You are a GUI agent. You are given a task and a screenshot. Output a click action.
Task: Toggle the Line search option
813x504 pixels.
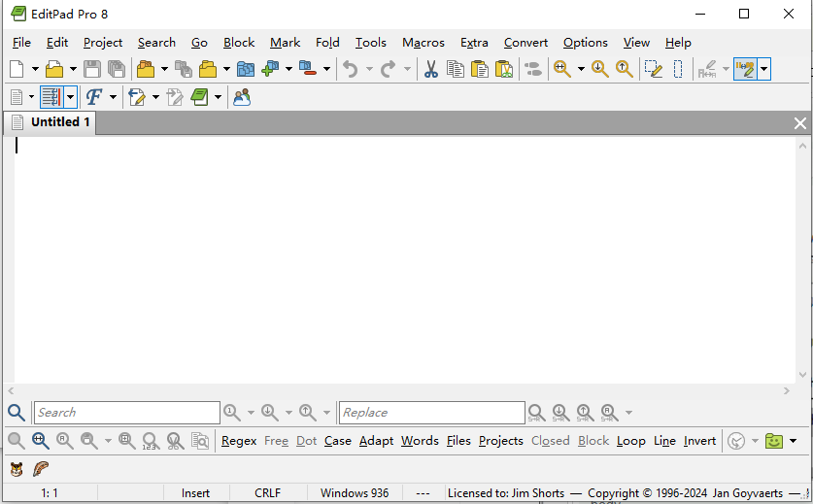click(664, 441)
